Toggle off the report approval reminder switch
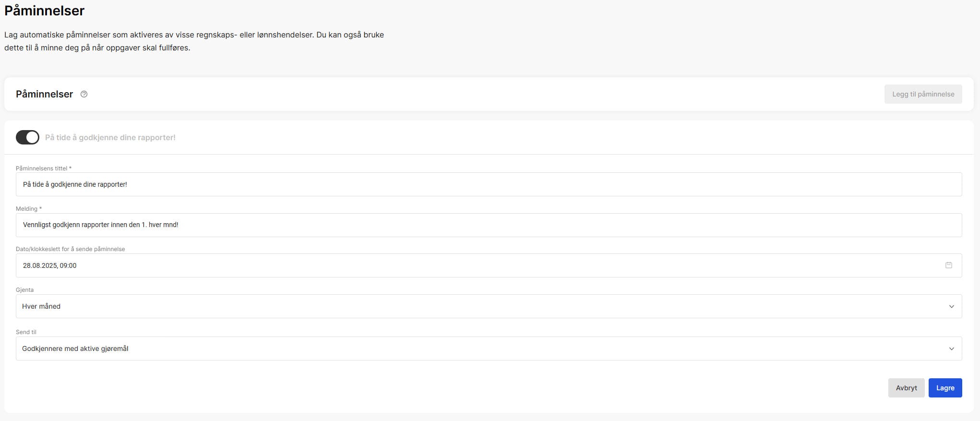This screenshot has width=980, height=421. coord(27,137)
